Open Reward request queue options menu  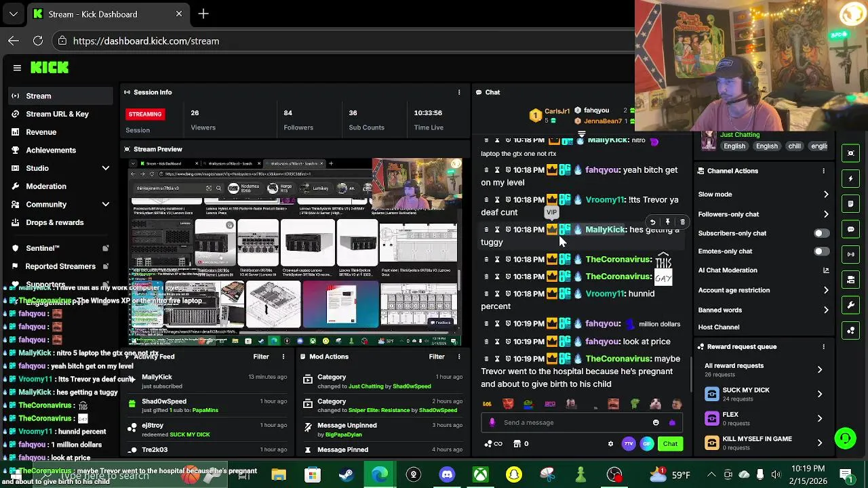[x=823, y=346]
